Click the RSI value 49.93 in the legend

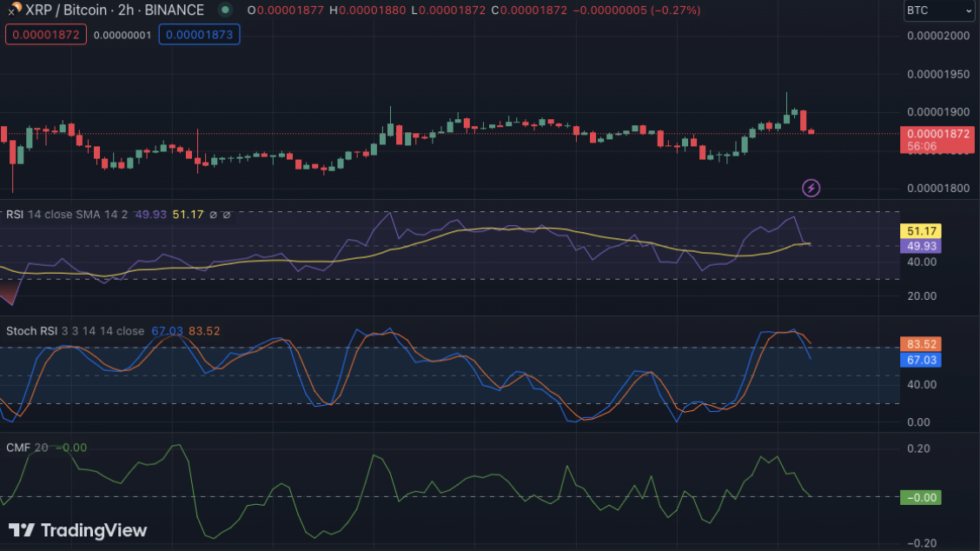(150, 215)
